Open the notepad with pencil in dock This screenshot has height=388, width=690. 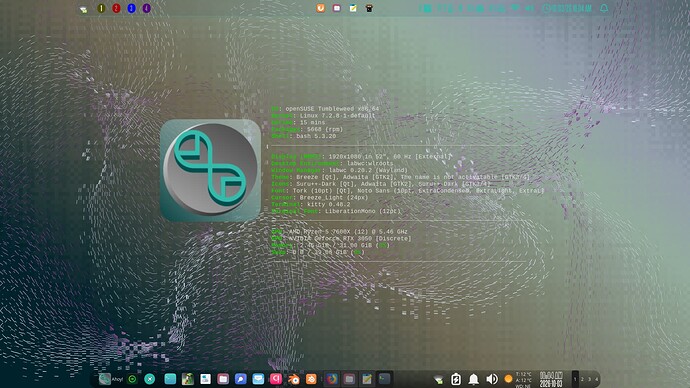point(367,379)
